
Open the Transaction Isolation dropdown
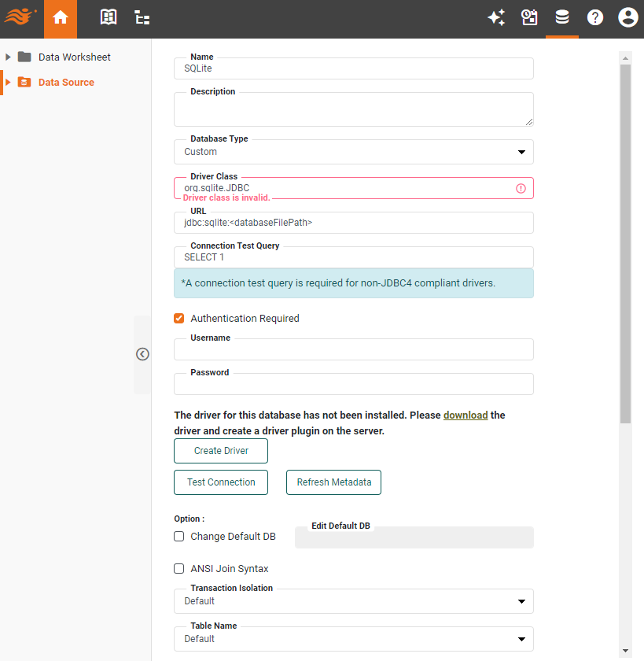coord(521,600)
